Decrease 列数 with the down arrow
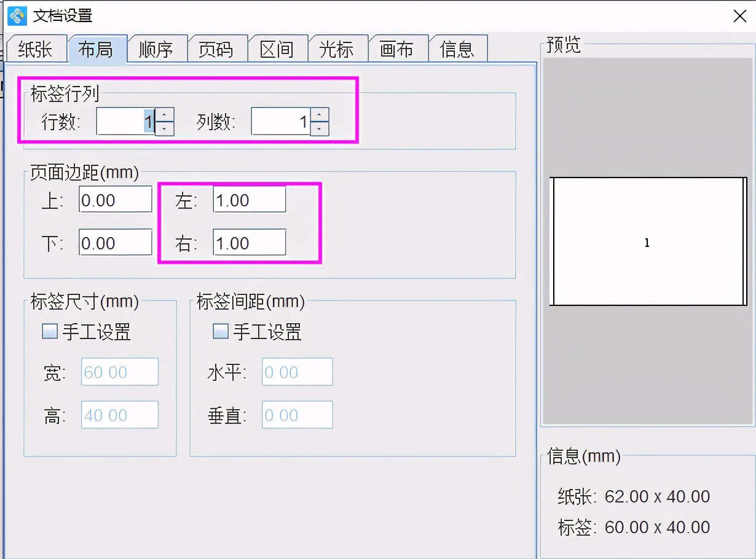Screen dimensions: 756x559 coord(320,128)
